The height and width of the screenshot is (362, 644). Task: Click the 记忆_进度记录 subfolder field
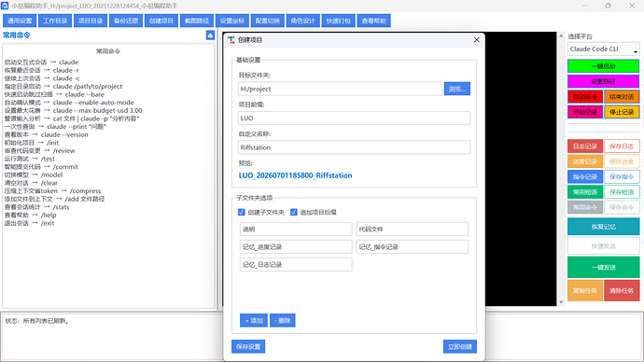coord(296,246)
